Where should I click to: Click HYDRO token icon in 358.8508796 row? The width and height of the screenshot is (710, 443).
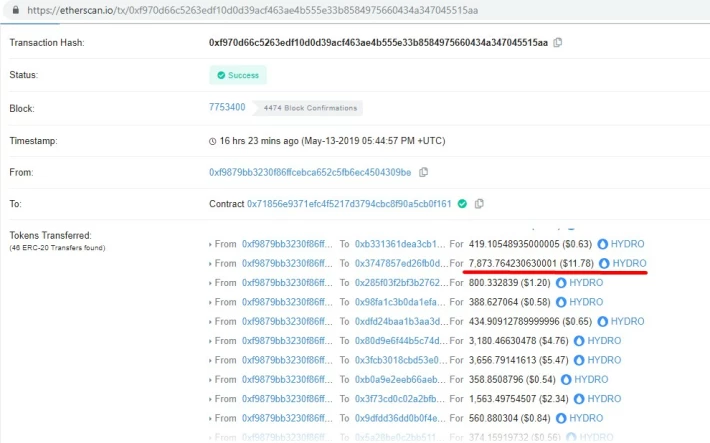point(566,380)
